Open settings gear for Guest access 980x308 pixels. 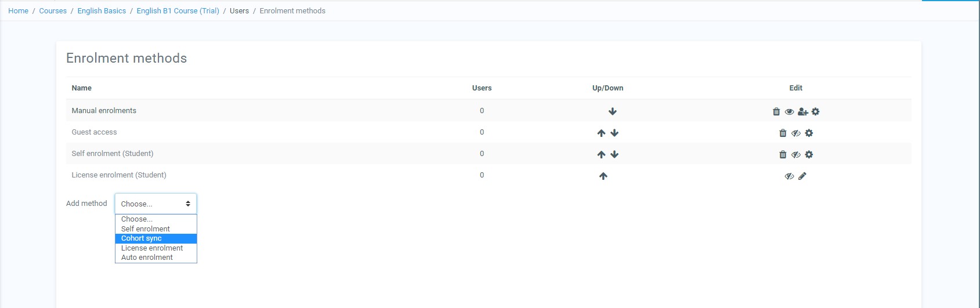point(809,133)
